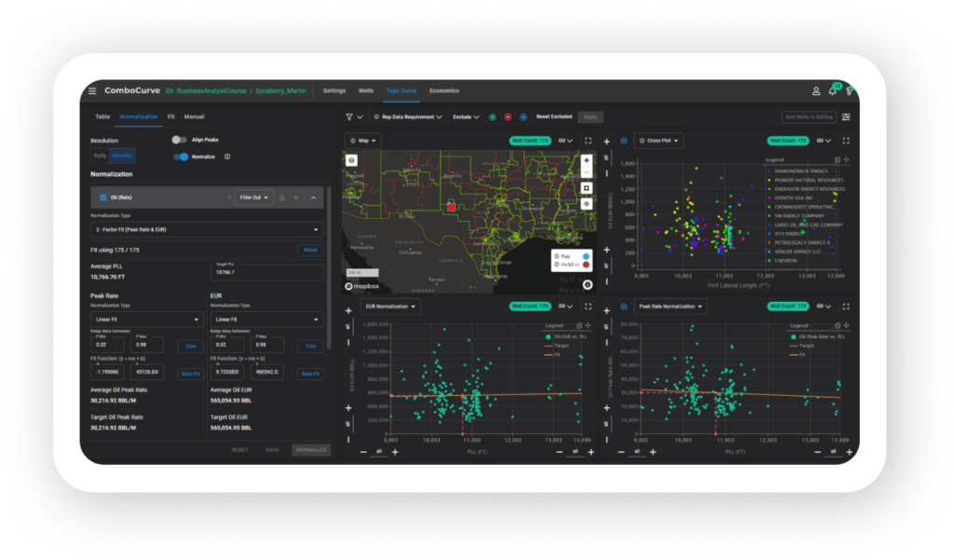This screenshot has height=560, width=954.
Task: Click the blue hexagon icon beside Cross Plot
Action: (x=623, y=141)
